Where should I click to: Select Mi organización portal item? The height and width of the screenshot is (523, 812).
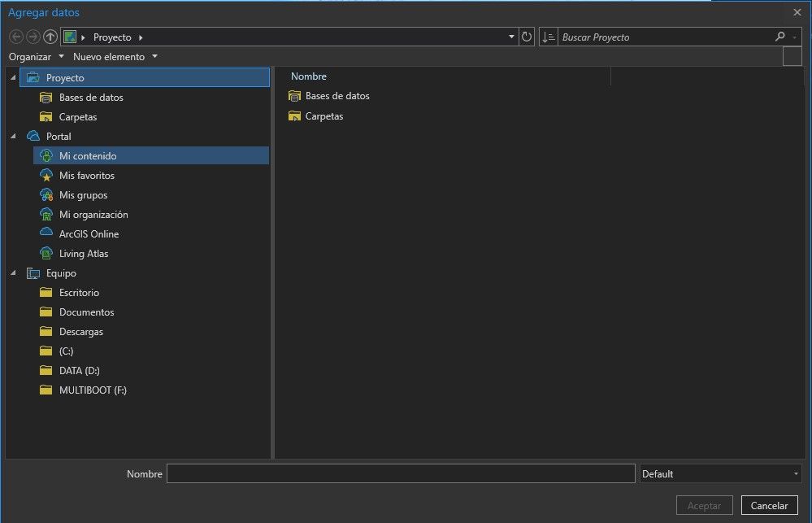click(x=93, y=215)
